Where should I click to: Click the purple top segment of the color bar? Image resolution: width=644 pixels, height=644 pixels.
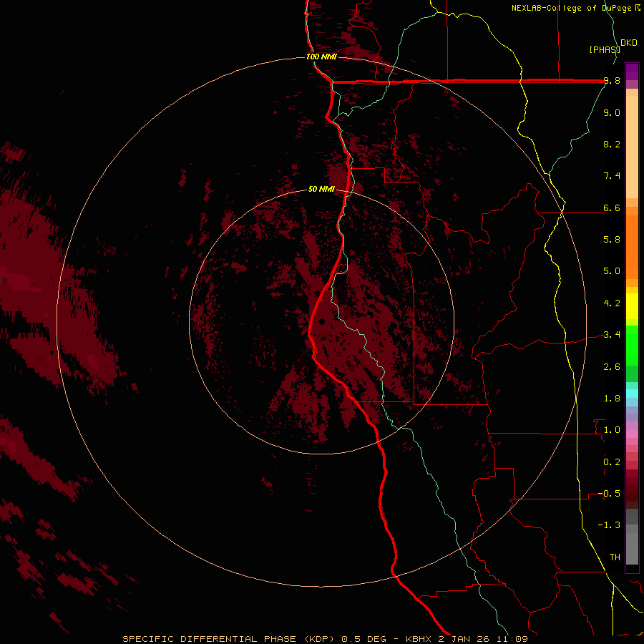coord(632,72)
